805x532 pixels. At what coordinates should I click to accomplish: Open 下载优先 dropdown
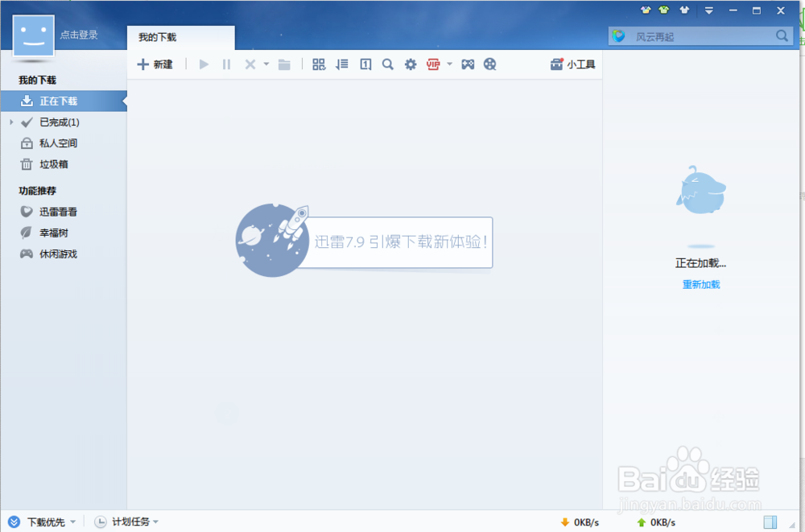click(52, 522)
